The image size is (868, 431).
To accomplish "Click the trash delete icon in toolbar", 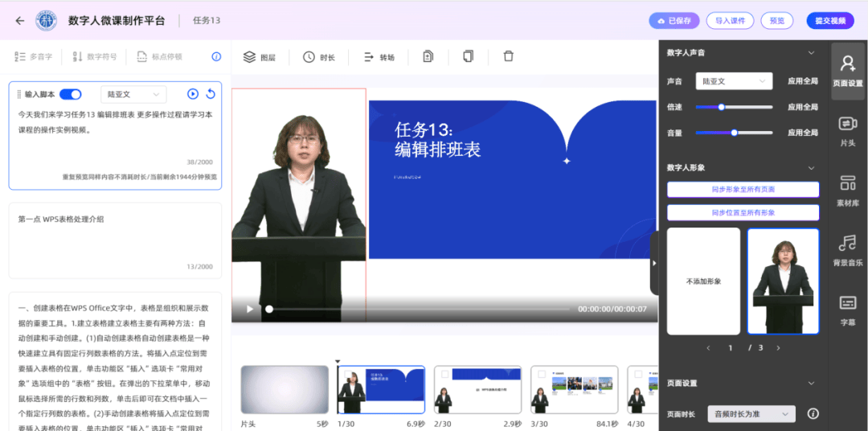I will [x=508, y=56].
